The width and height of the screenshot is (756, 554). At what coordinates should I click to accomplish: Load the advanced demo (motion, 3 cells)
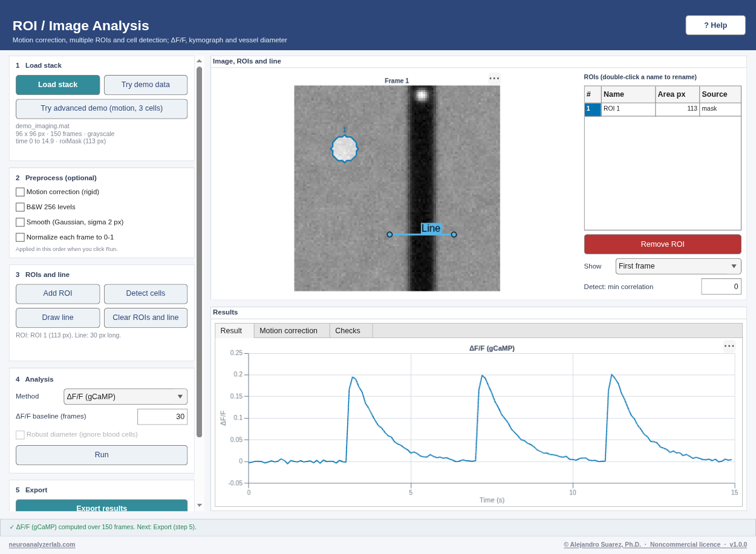coord(102,109)
